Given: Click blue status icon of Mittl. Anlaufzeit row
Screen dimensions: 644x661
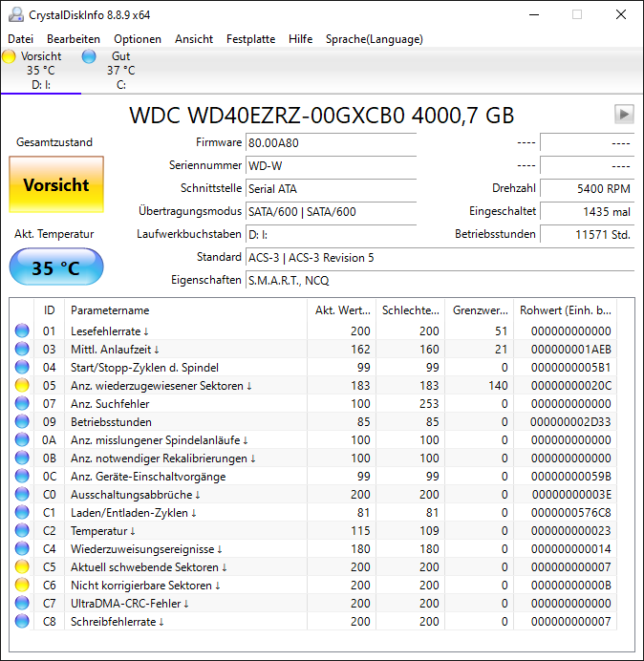Looking at the screenshot, I should 22,349.
